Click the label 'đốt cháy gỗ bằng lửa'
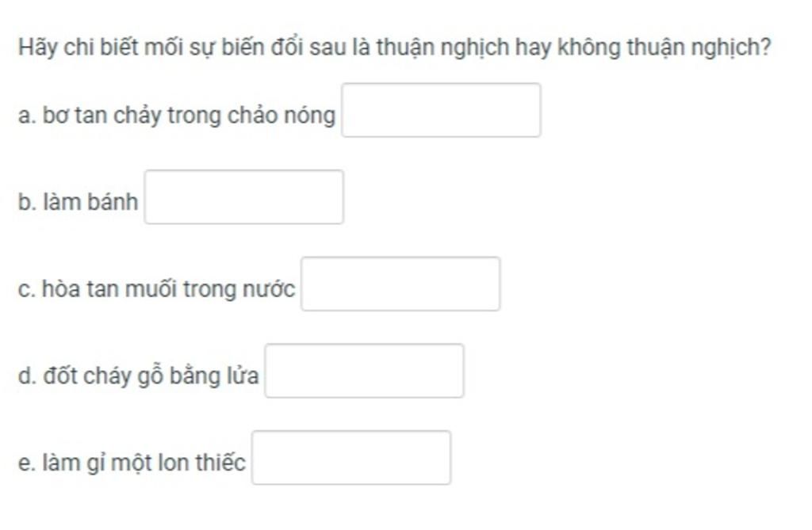Screen dimensions: 812x530 [x=151, y=376]
